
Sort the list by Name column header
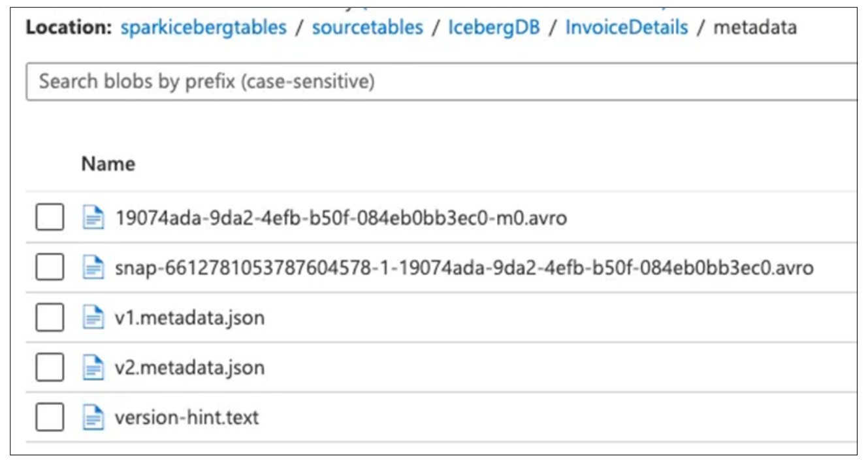tap(108, 164)
